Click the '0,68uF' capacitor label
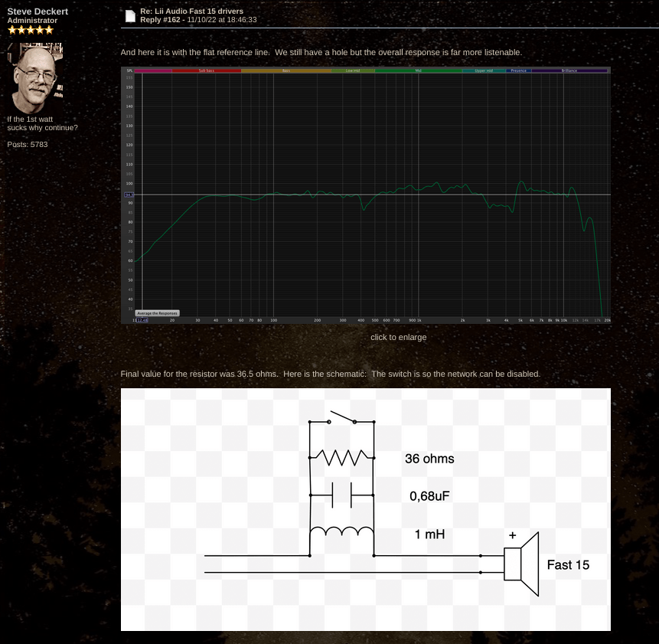The image size is (659, 644). point(429,496)
